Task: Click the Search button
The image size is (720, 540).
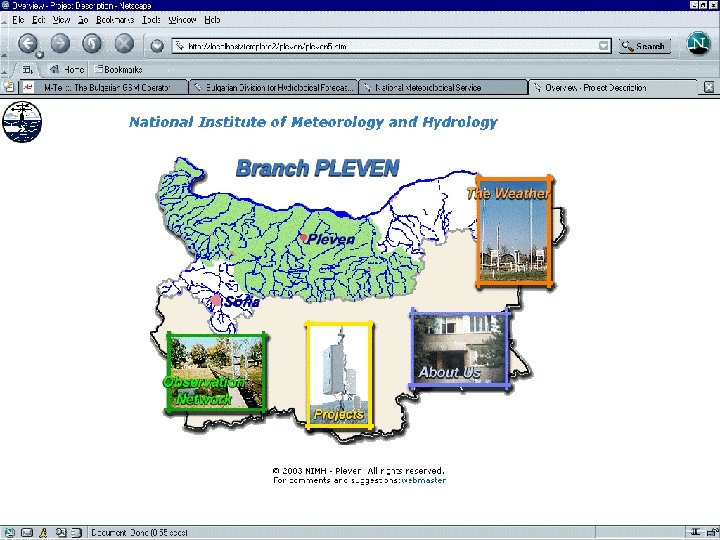Action: click(x=645, y=46)
